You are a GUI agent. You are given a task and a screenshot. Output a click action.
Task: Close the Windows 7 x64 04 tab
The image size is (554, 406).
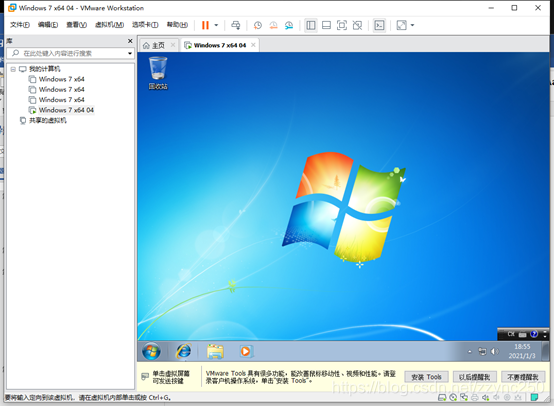coord(253,45)
